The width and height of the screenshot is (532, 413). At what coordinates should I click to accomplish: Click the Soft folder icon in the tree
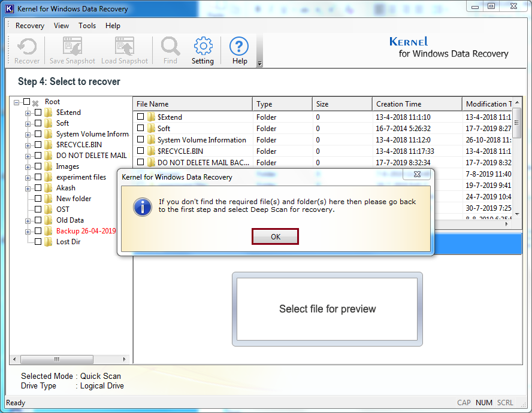(49, 123)
